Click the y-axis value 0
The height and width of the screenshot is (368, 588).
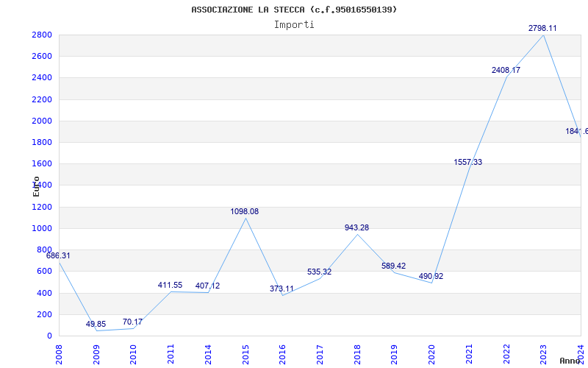tap(49, 336)
